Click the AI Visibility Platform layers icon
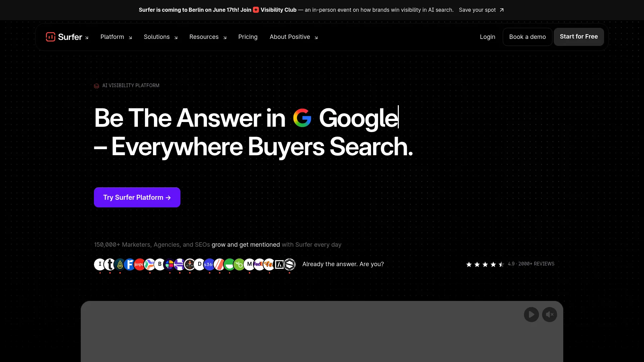644x362 pixels. coord(97,86)
